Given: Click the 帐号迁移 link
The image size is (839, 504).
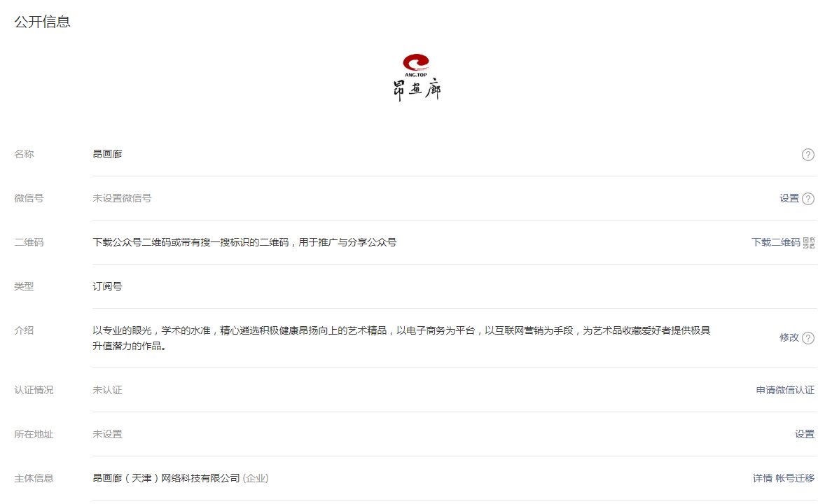Looking at the screenshot, I should (795, 478).
